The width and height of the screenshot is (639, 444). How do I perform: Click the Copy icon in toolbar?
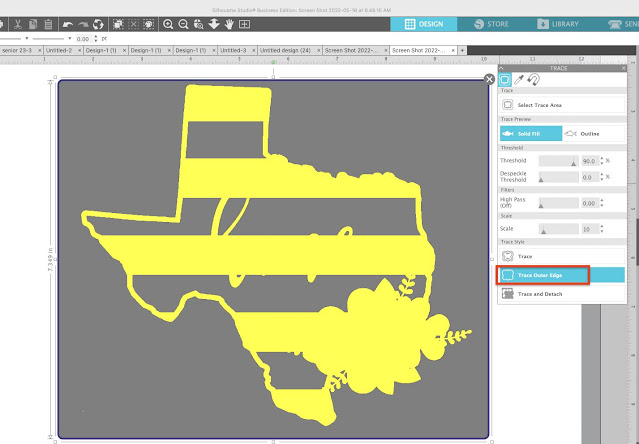pos(33,24)
